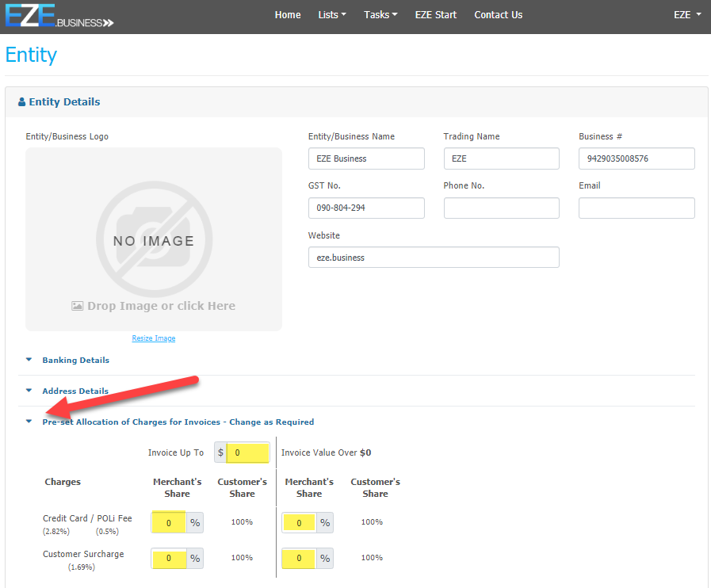Click the Resize Image link
Viewport: 711px width, 588px height.
click(154, 338)
